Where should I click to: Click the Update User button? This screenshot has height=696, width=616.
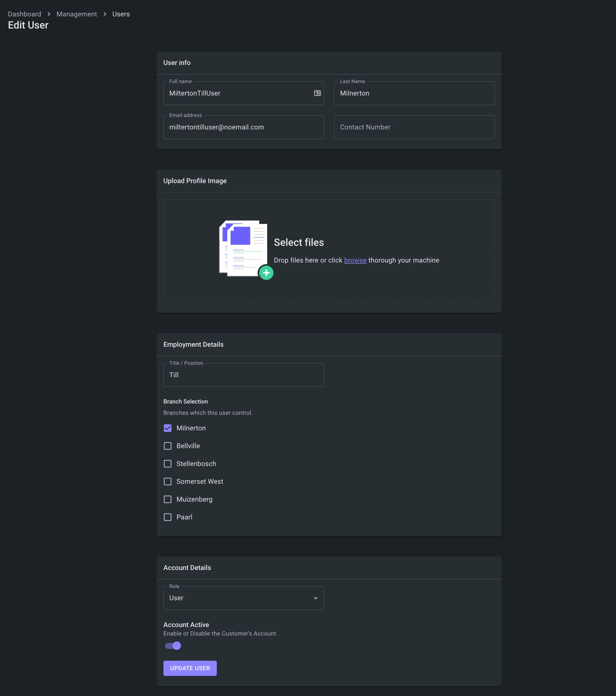click(190, 668)
